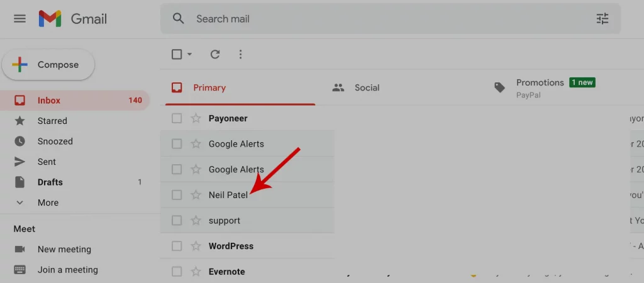Viewport: 644px width, 283px height.
Task: Click the Sent arrow icon
Action: (x=19, y=162)
